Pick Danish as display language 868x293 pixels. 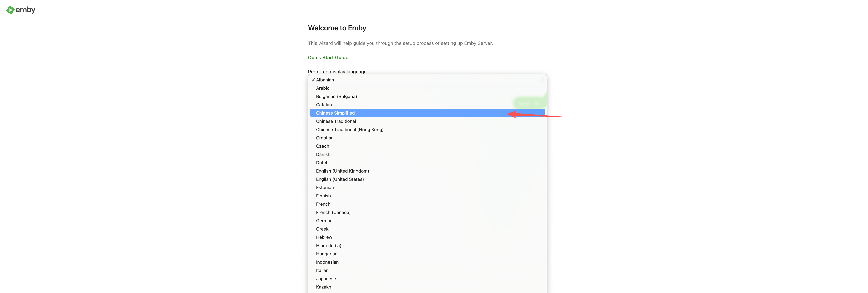tap(323, 154)
